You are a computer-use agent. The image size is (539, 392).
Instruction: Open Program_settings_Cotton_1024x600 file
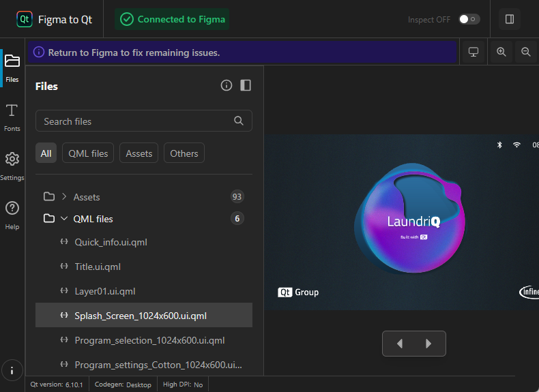click(144, 365)
